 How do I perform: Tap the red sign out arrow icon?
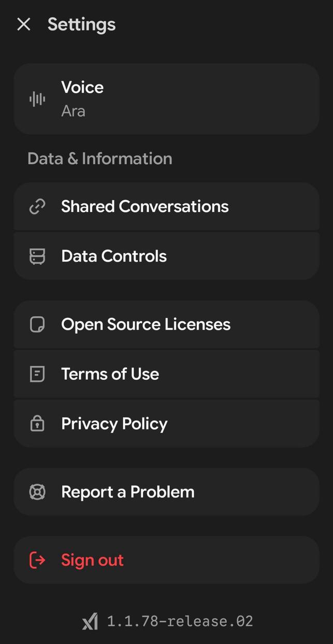coord(37,560)
